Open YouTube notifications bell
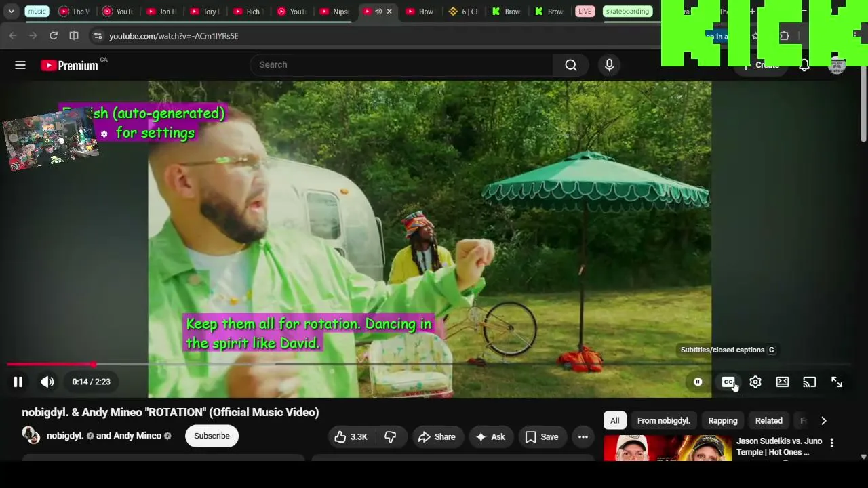This screenshot has height=488, width=868. click(x=804, y=65)
